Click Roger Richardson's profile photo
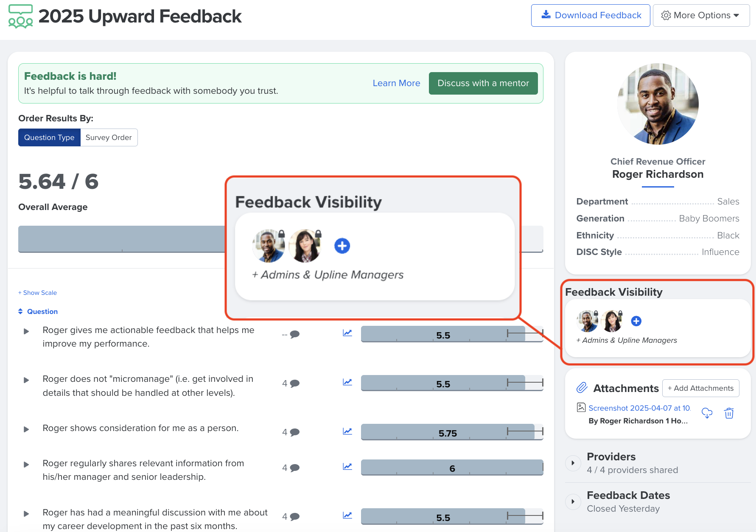The image size is (756, 532). [658, 104]
